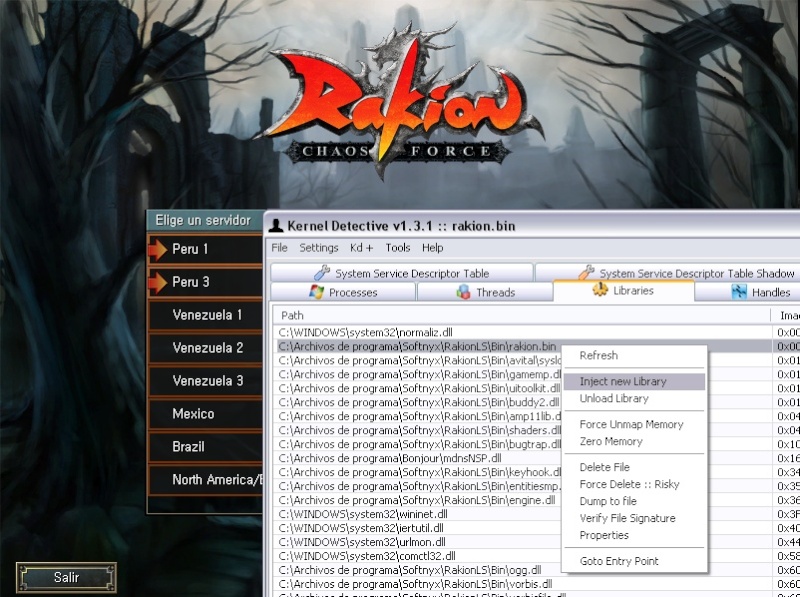Switch to System Service Descriptor Table tab
Screen dimensions: 800x597
pos(402,273)
